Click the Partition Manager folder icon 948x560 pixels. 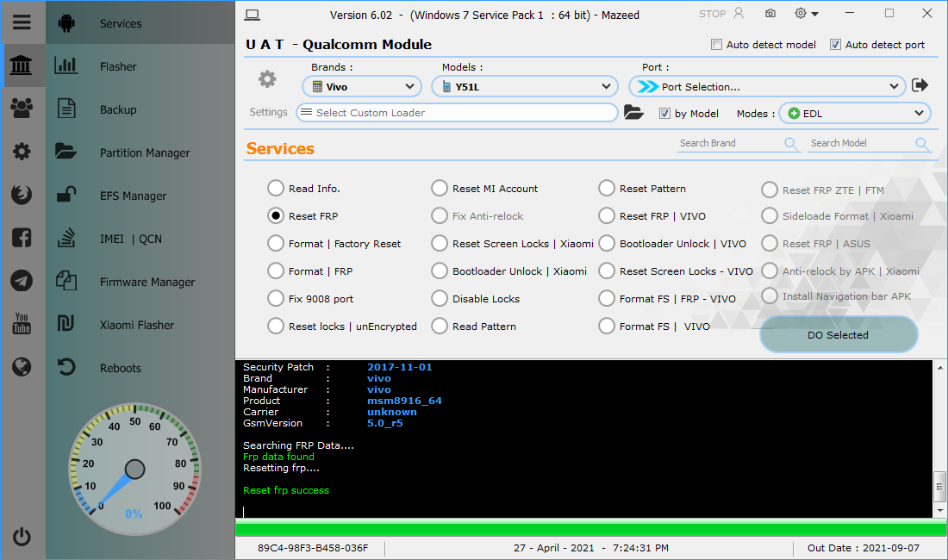pos(65,151)
